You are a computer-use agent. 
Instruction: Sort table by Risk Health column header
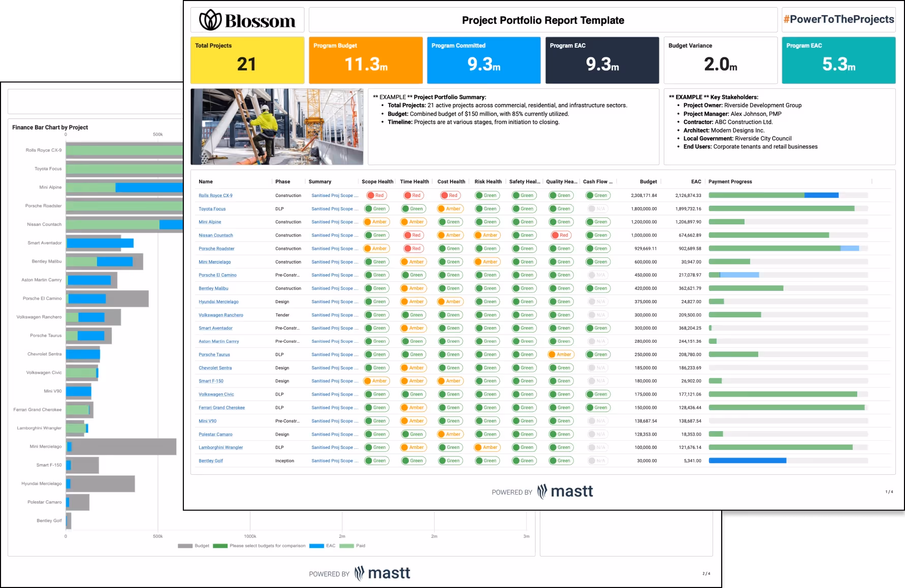point(488,182)
